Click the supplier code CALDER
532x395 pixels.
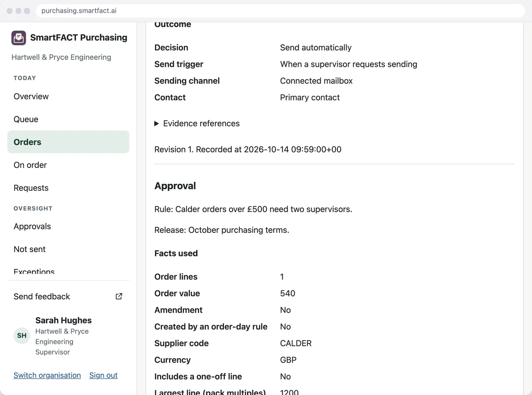pyautogui.click(x=296, y=343)
